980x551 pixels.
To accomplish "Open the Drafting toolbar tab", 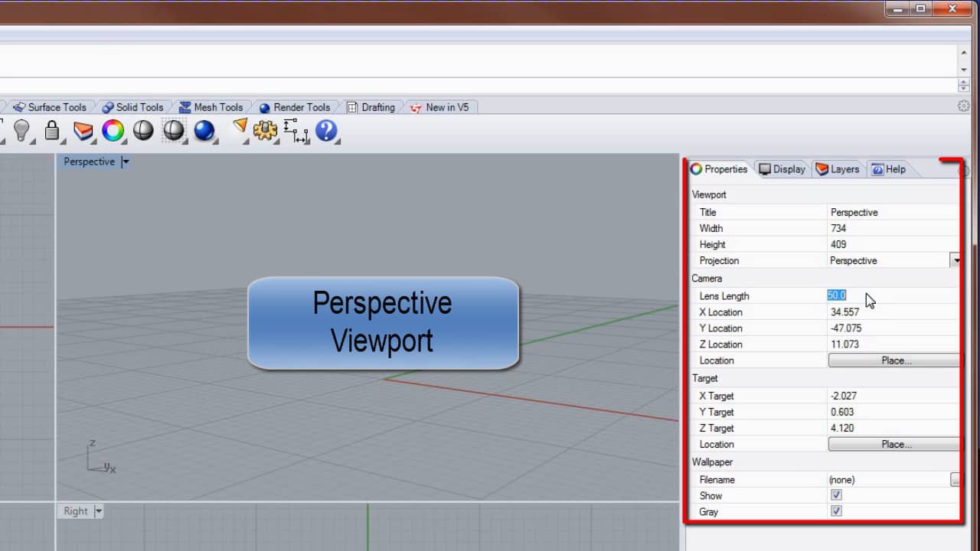I will [x=371, y=107].
